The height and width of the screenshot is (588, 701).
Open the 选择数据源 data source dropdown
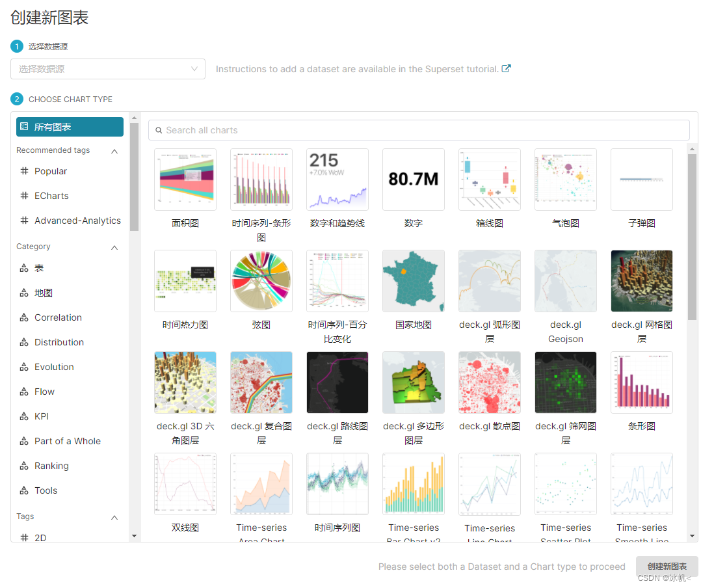pos(107,68)
